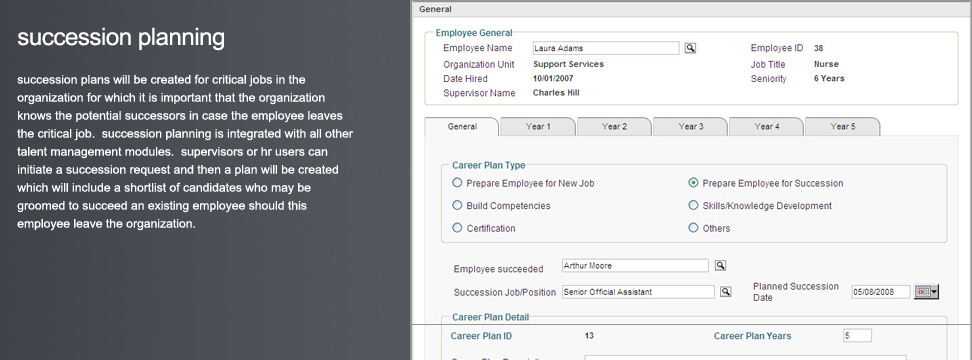Open the lookup next to Employee succeeded

point(720,265)
